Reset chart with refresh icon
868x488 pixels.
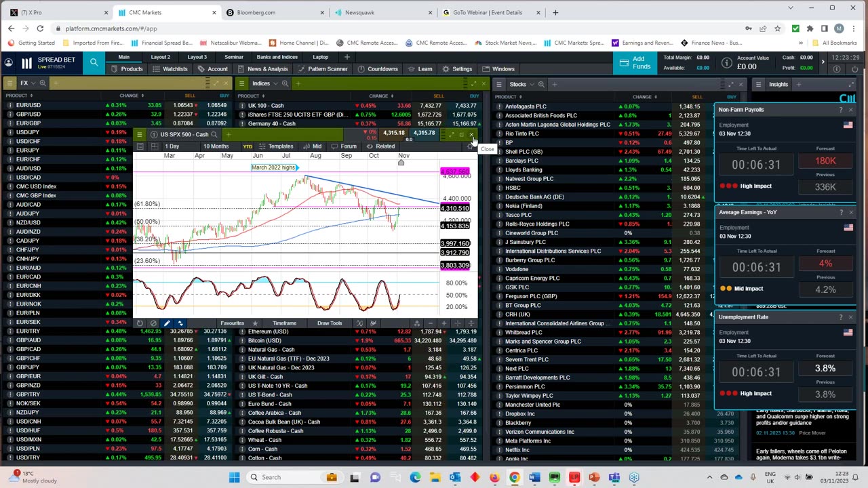pyautogui.click(x=140, y=323)
